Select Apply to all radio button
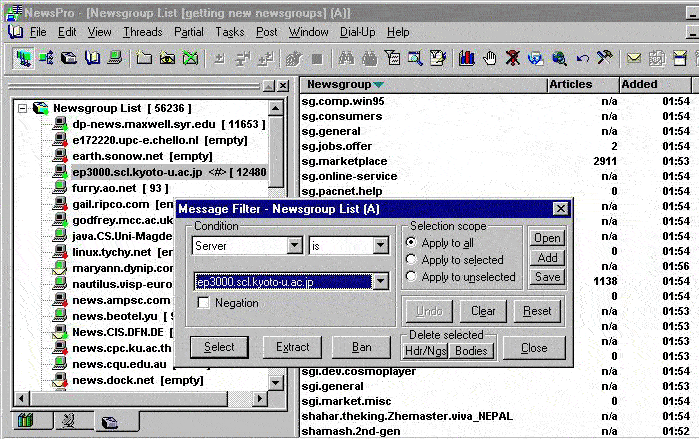Screen dimensions: 699x439 point(411,242)
